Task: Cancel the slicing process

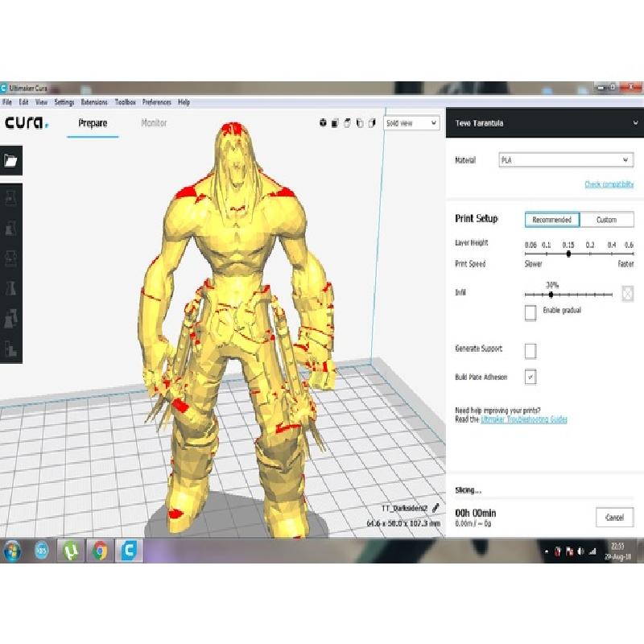Action: 614,518
